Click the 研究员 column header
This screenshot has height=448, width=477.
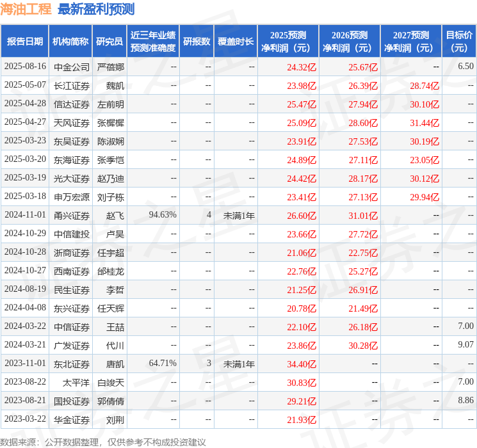(x=109, y=42)
